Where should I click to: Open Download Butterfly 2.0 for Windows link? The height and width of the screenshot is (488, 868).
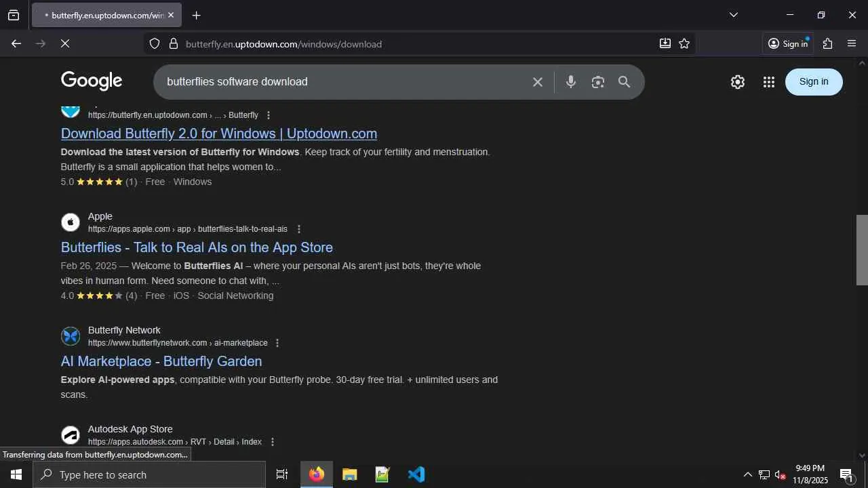[219, 134]
